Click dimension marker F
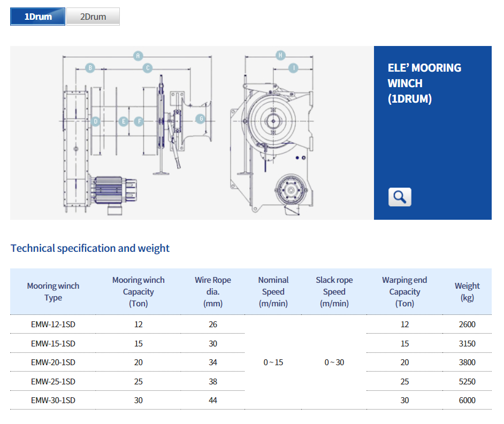 pyautogui.click(x=139, y=121)
